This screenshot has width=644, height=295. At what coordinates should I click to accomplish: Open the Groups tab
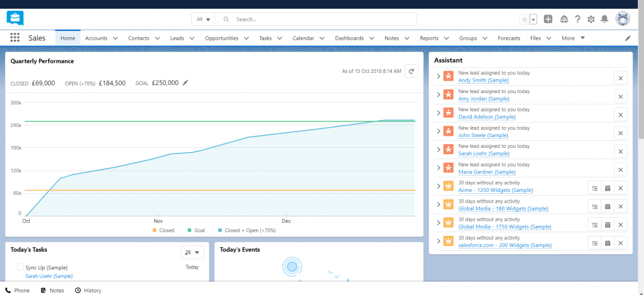point(468,38)
